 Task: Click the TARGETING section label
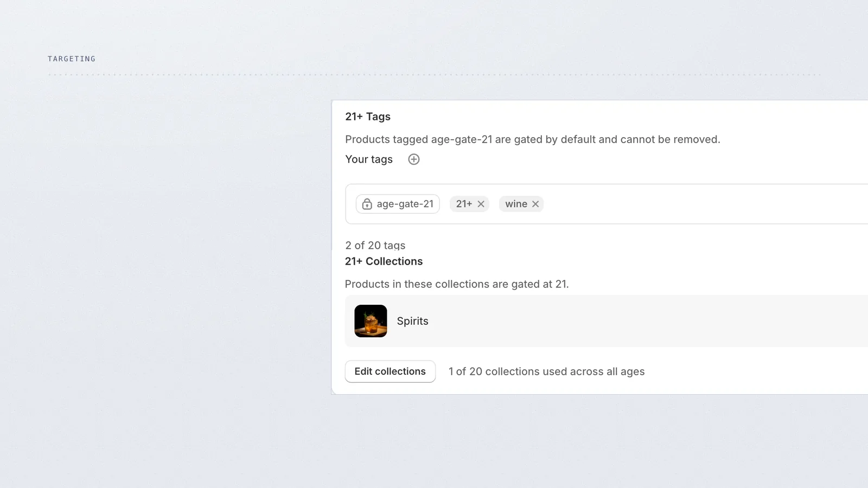(x=72, y=59)
